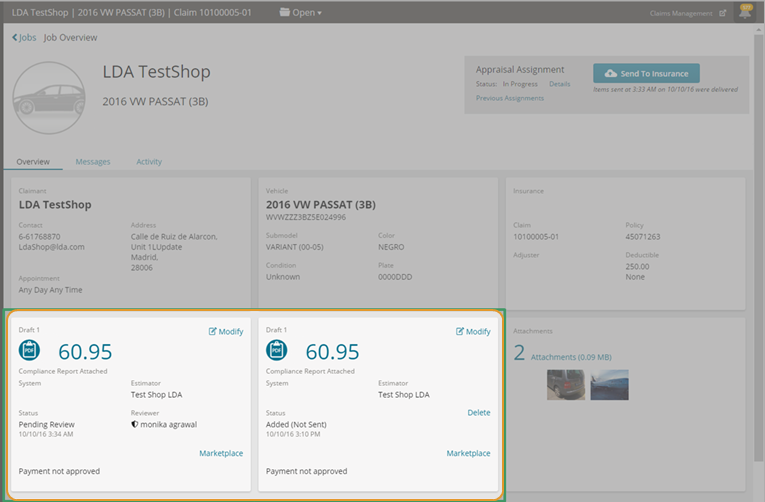Open Marketplace link in second draft card

(x=468, y=453)
